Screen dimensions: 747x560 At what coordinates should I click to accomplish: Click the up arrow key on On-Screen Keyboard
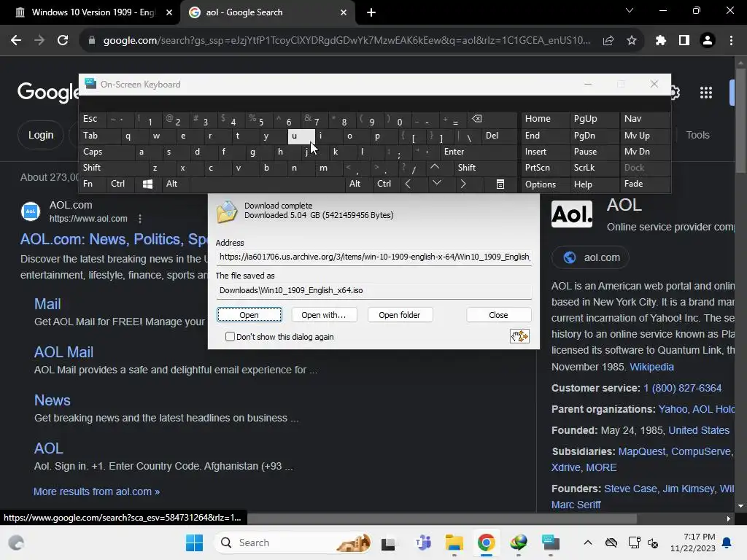coord(435,167)
